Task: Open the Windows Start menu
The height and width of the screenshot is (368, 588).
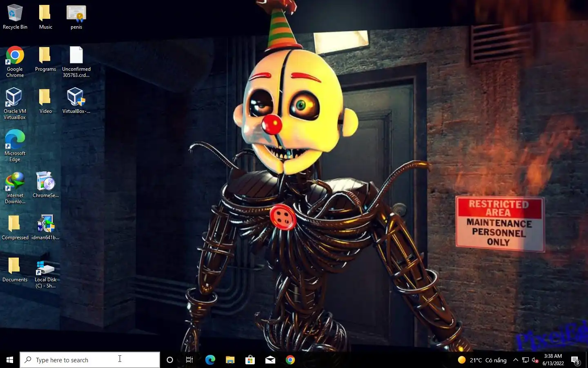Action: pyautogui.click(x=10, y=360)
